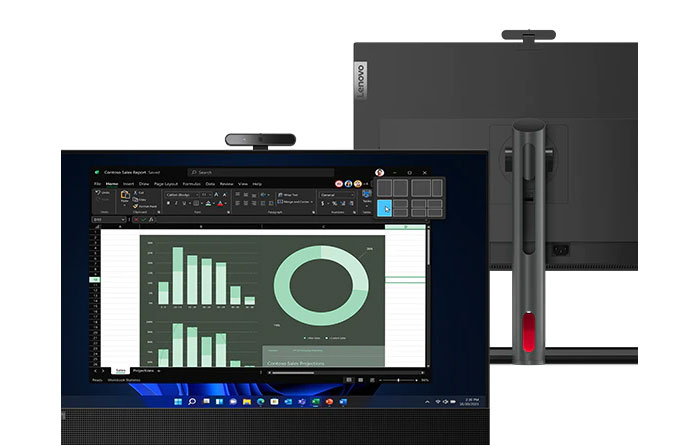Click the Sales sheet tab
The height and width of the screenshot is (445, 700).
click(x=121, y=370)
